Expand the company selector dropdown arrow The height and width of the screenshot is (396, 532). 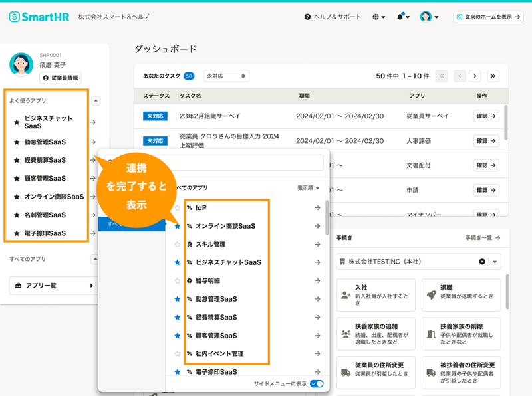pos(495,262)
